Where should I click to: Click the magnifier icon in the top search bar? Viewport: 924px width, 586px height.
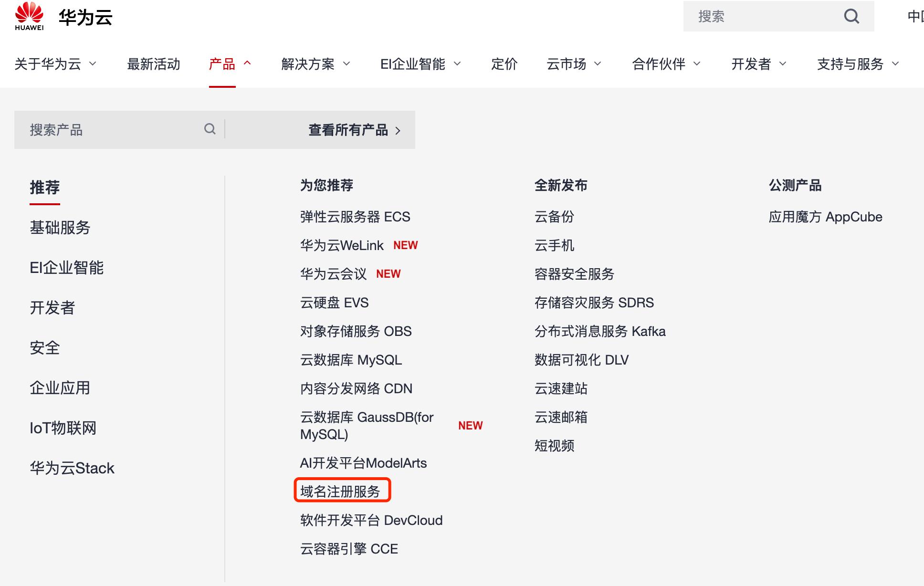tap(851, 16)
